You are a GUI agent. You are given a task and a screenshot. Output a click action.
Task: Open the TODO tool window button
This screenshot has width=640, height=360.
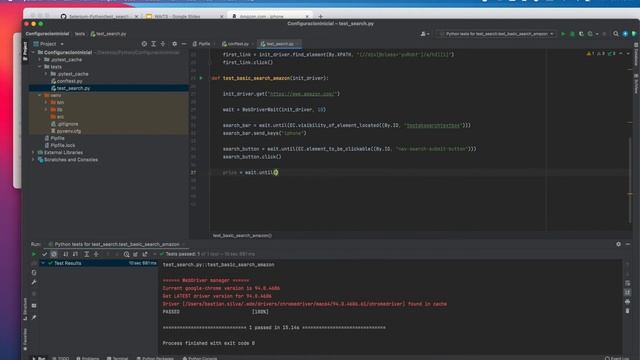click(x=61, y=358)
